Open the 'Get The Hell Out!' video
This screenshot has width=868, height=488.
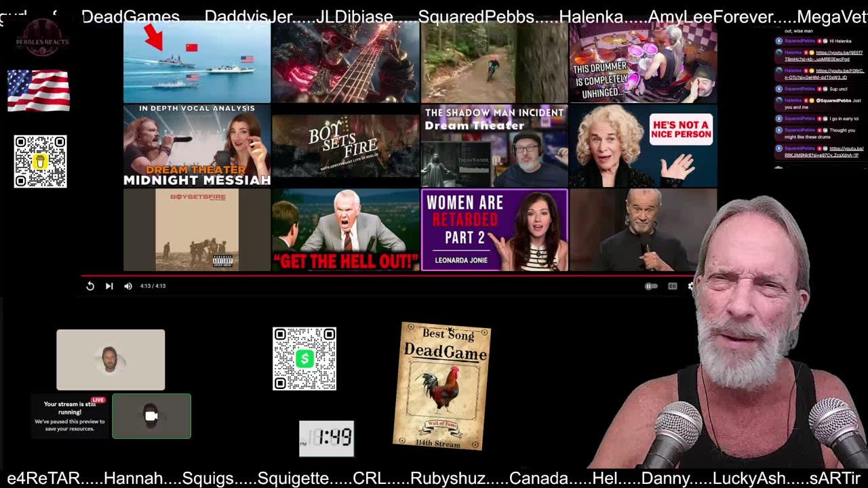coord(345,230)
